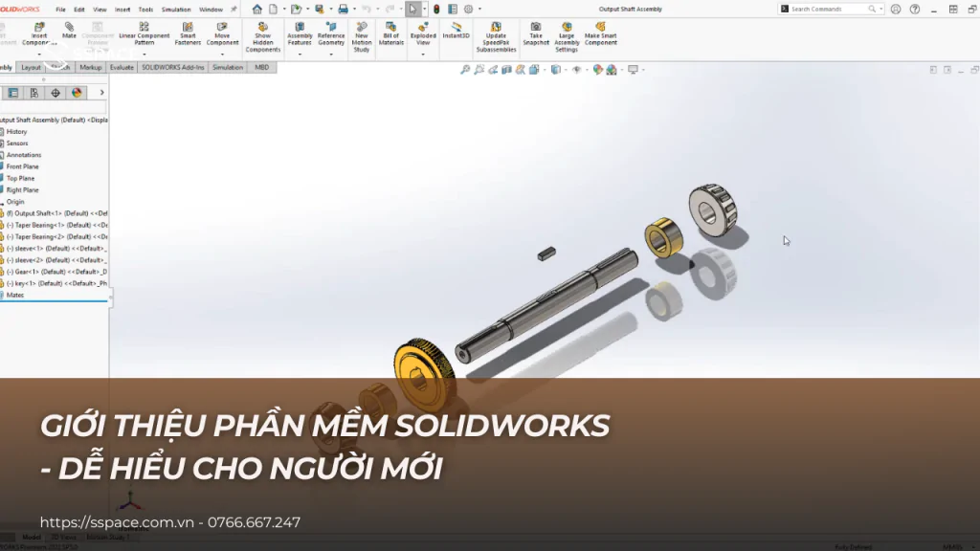
Task: Select Gear<1> in the tree
Action: [x=54, y=272]
